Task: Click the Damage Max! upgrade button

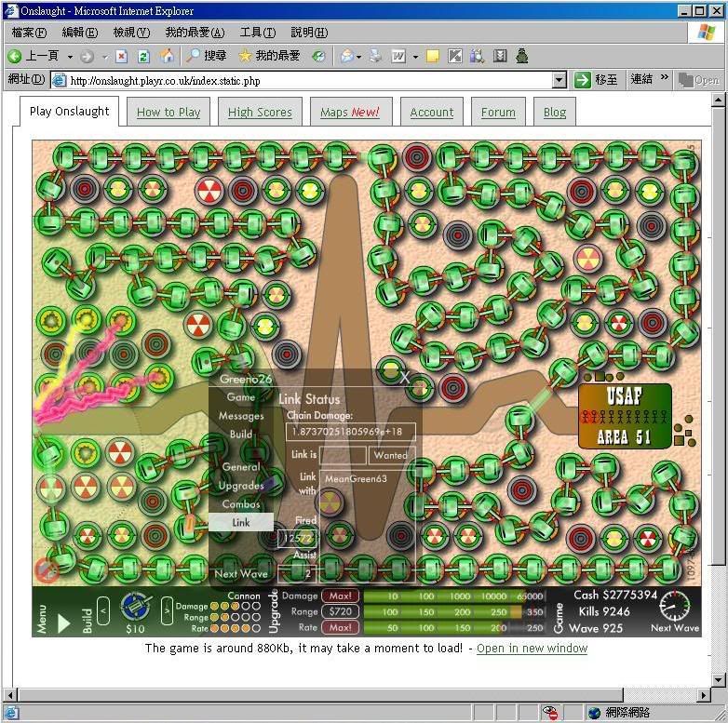Action: (341, 596)
